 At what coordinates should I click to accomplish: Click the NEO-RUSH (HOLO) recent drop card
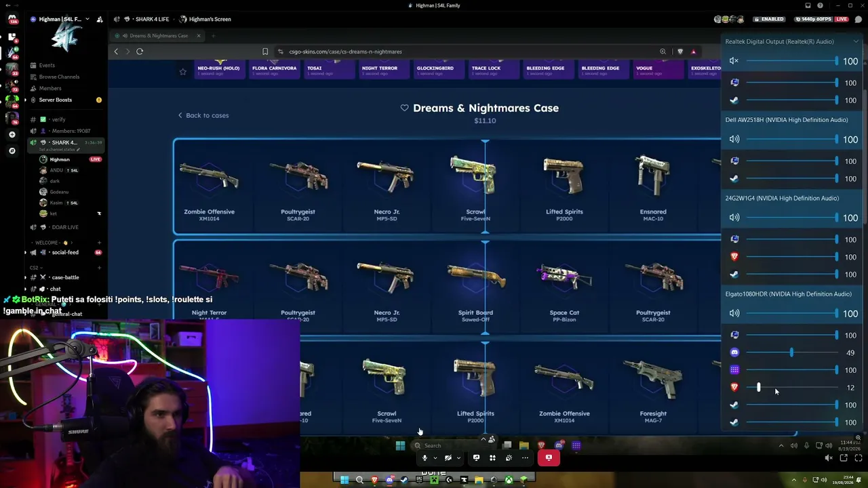tap(218, 70)
